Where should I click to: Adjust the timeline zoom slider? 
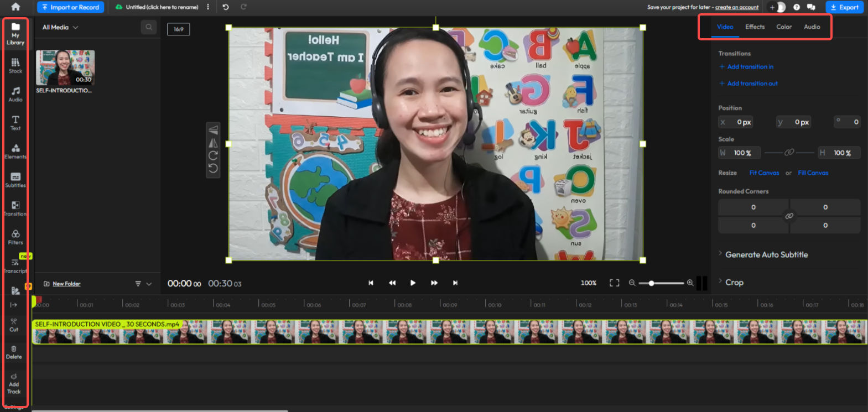[652, 283]
